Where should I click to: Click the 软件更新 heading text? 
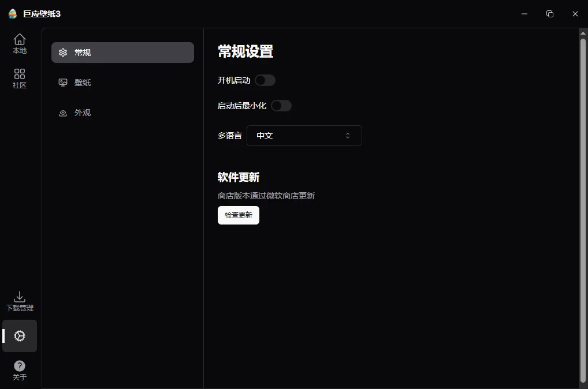coord(239,177)
